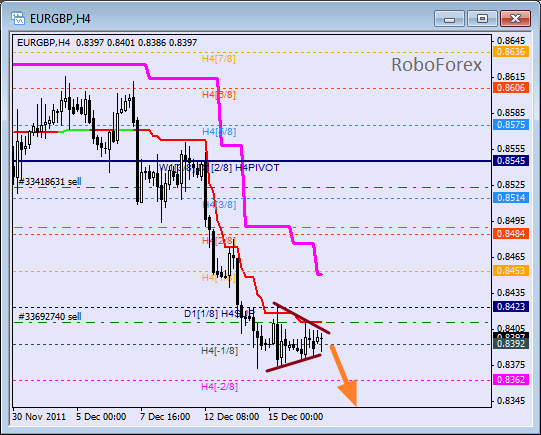Click the magenta 0.8362 price label
541x435 pixels.
pos(511,379)
